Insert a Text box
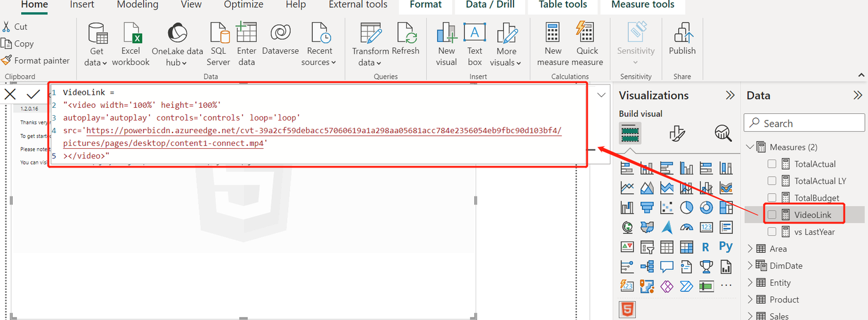This screenshot has height=320, width=868. click(x=475, y=45)
